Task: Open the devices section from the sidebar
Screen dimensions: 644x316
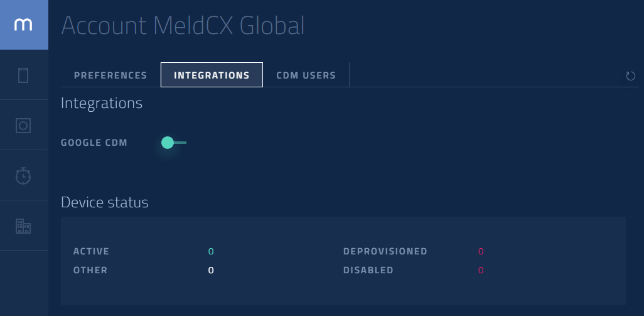Action: (x=24, y=75)
